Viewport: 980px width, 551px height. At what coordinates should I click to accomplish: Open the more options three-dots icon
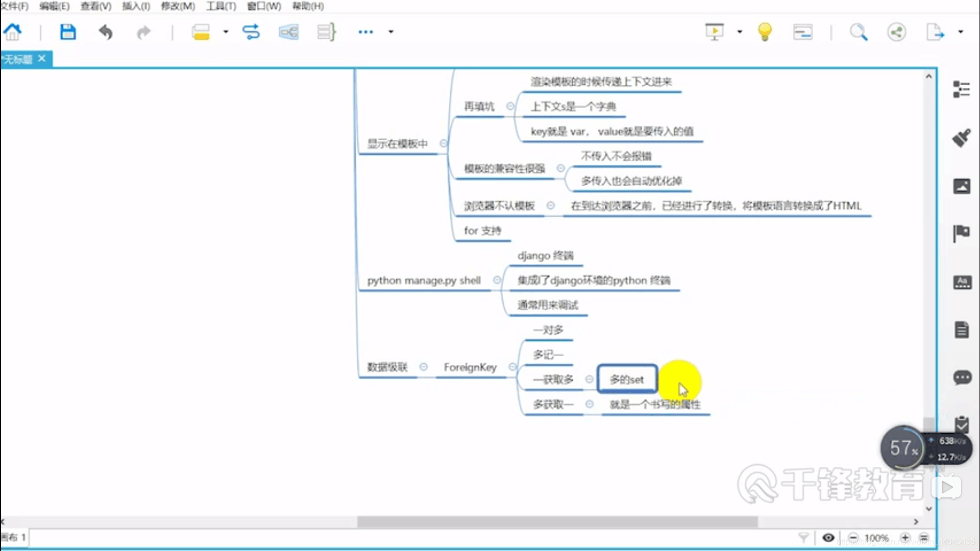click(x=365, y=32)
